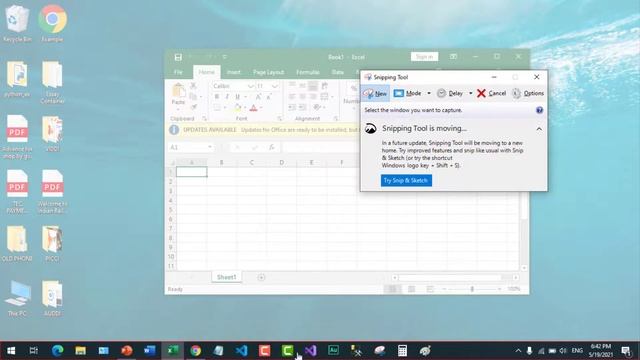Switch Excel to Page Layout view
The height and width of the screenshot is (360, 640).
coord(411,289)
